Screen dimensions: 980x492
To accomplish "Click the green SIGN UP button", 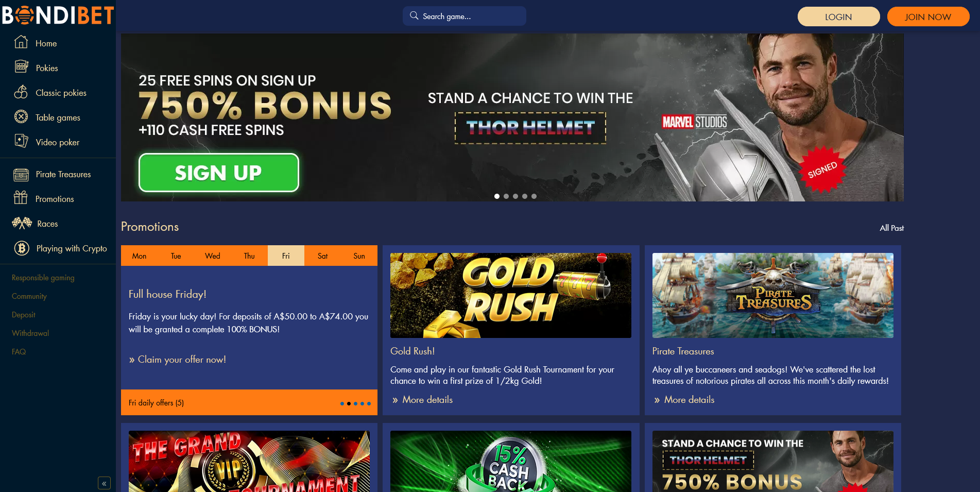I will [x=219, y=173].
